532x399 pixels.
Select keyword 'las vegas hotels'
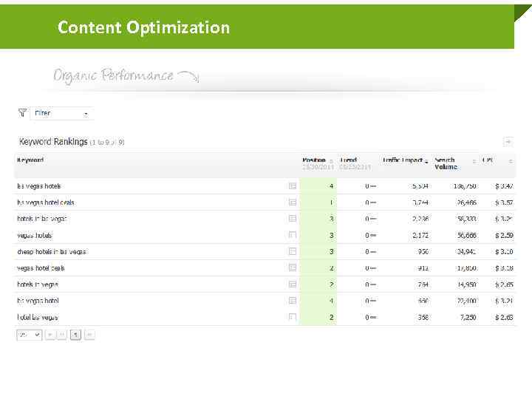[39, 186]
